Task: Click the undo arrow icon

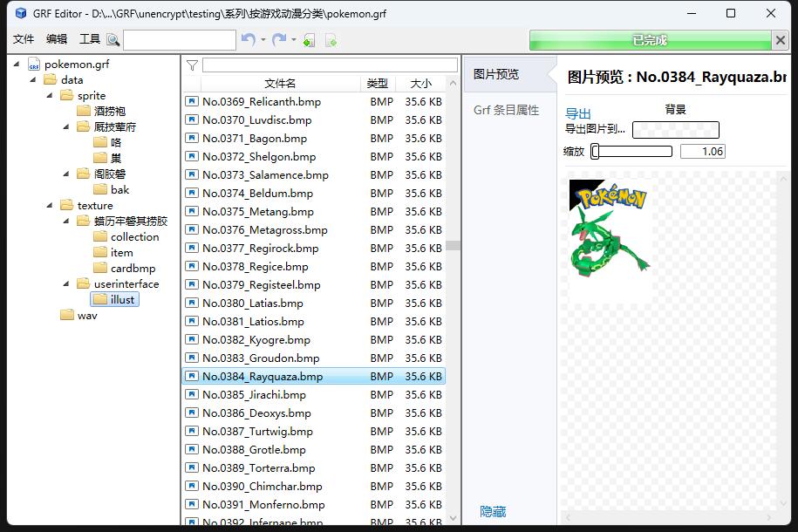Action: 249,40
